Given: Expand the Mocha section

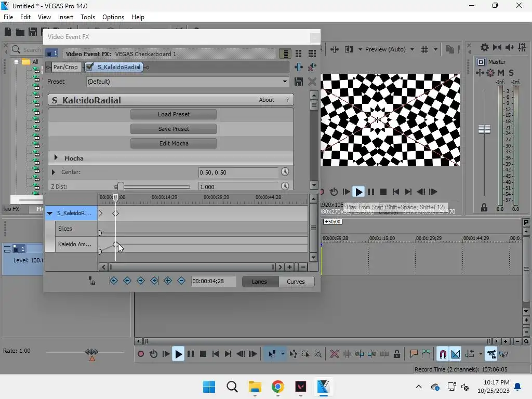Looking at the screenshot, I should point(56,158).
